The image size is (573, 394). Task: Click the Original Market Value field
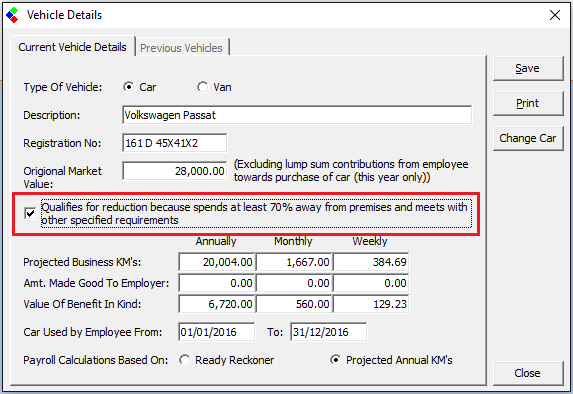(x=174, y=171)
